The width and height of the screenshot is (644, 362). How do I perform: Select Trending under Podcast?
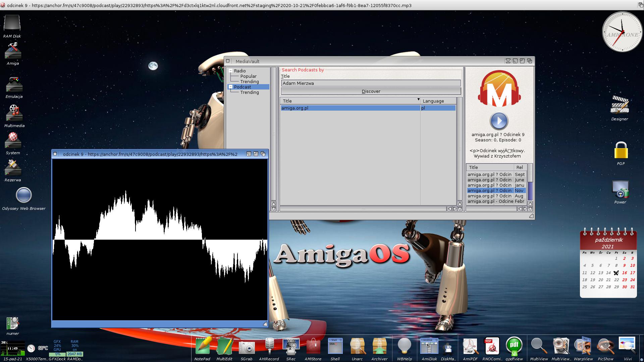pyautogui.click(x=249, y=92)
